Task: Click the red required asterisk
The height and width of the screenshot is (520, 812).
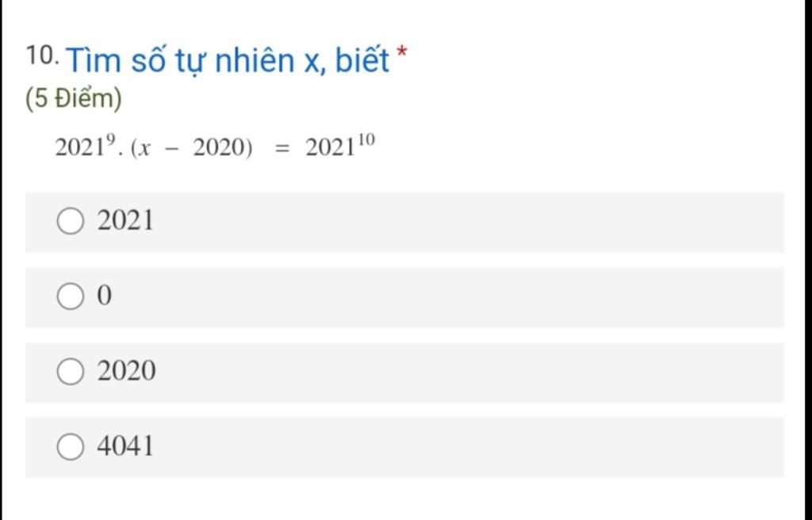Action: [402, 53]
